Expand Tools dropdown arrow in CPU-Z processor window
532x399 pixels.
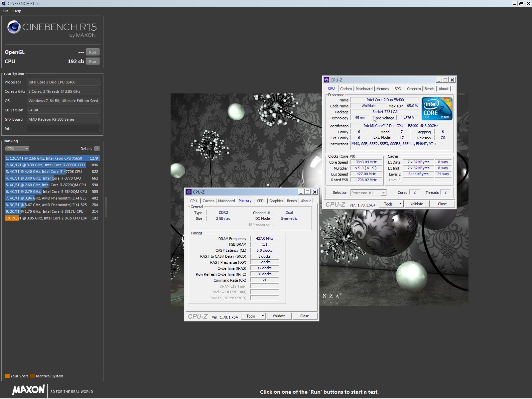click(400, 204)
